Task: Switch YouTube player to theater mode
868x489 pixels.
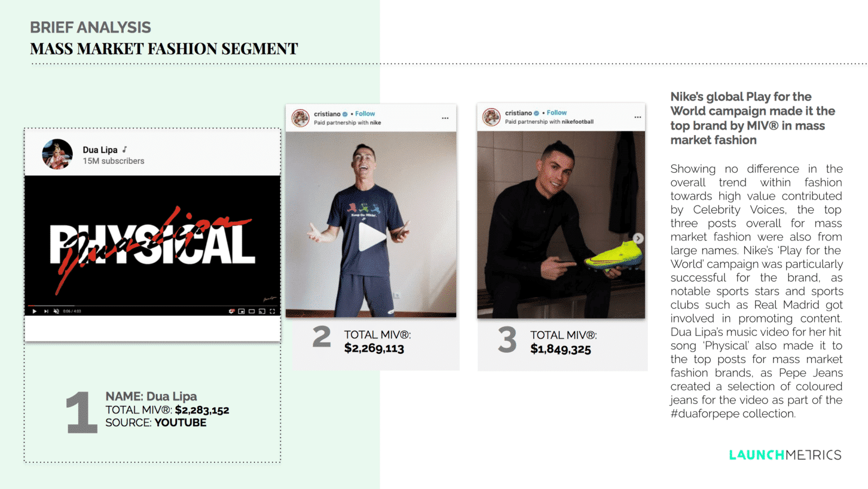Action: (x=252, y=311)
